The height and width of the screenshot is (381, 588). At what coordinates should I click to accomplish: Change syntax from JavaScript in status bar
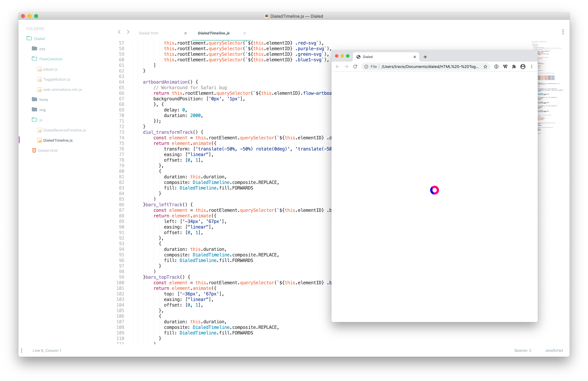(x=554, y=350)
